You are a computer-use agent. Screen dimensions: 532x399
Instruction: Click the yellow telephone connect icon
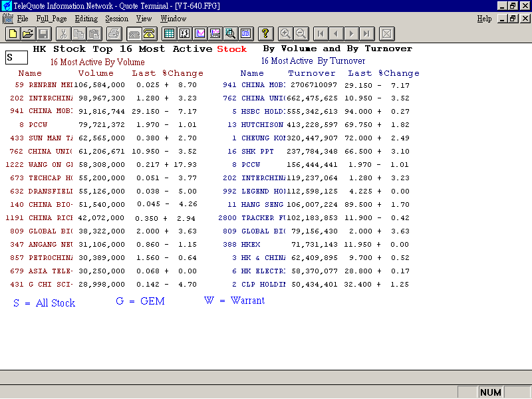[x=149, y=34]
